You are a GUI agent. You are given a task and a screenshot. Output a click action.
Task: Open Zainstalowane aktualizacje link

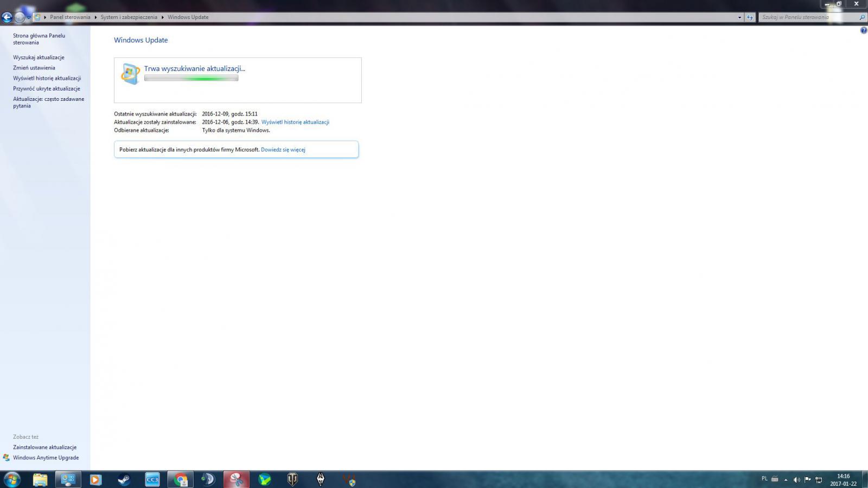tap(45, 447)
